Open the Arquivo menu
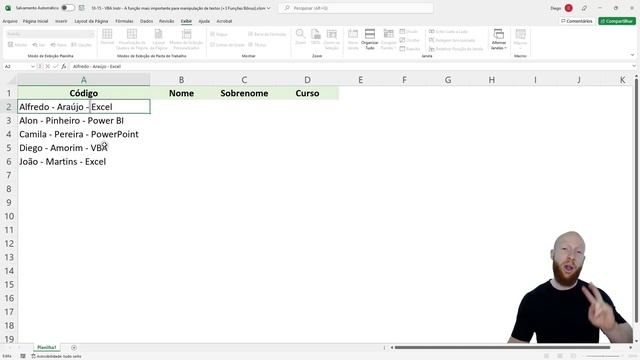This screenshot has width=640, height=360. pos(10,21)
